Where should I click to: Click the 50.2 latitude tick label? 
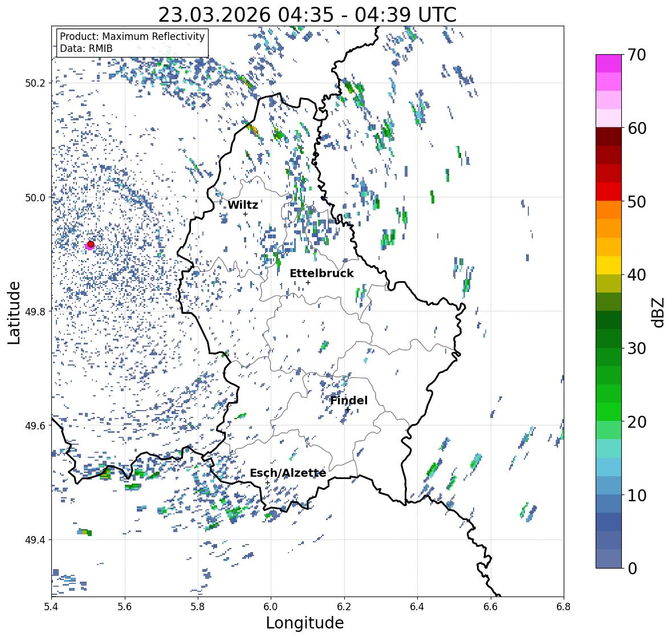click(x=35, y=83)
